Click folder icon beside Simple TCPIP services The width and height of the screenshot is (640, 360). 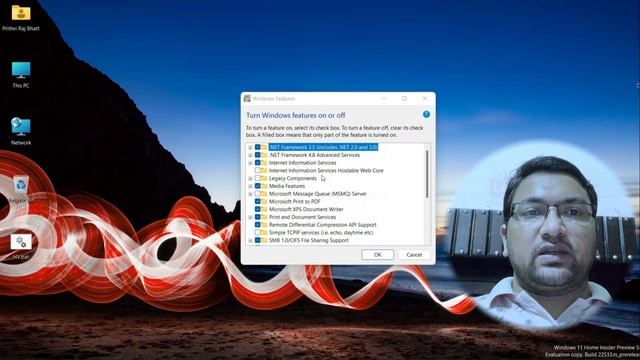264,232
